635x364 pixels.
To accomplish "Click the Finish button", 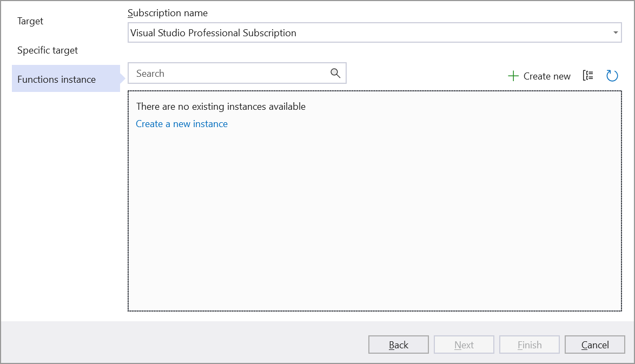I will (x=530, y=345).
